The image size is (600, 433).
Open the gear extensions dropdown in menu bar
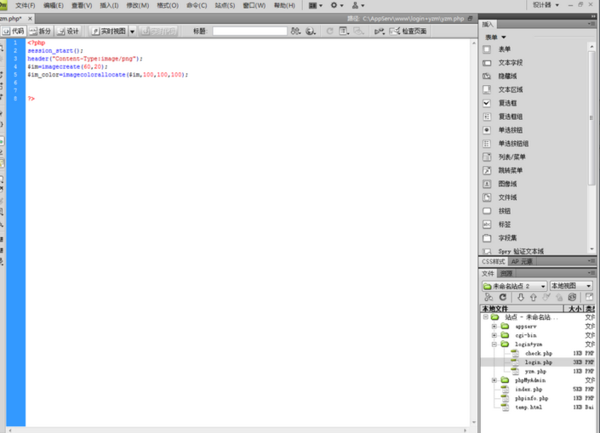click(x=337, y=5)
